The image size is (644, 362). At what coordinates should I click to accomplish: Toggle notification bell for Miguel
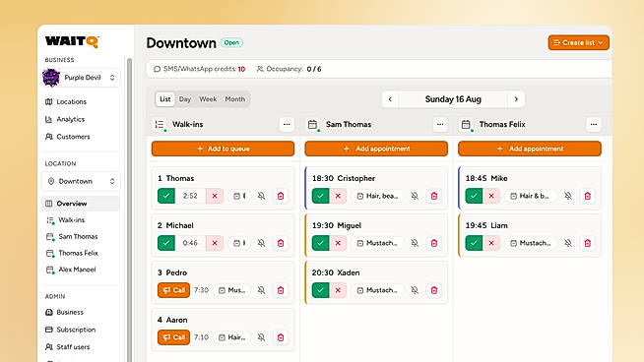tap(415, 243)
